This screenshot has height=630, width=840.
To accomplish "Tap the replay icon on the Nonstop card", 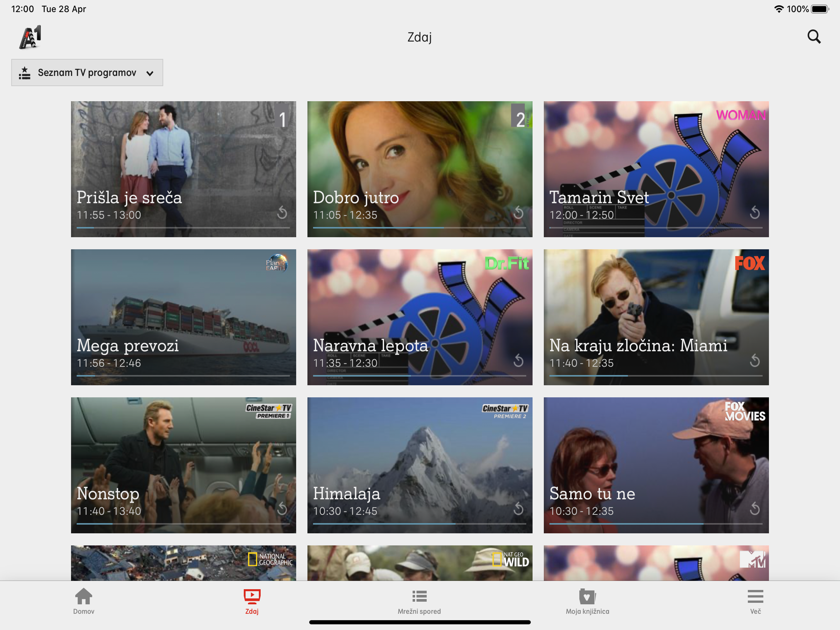I will [282, 508].
